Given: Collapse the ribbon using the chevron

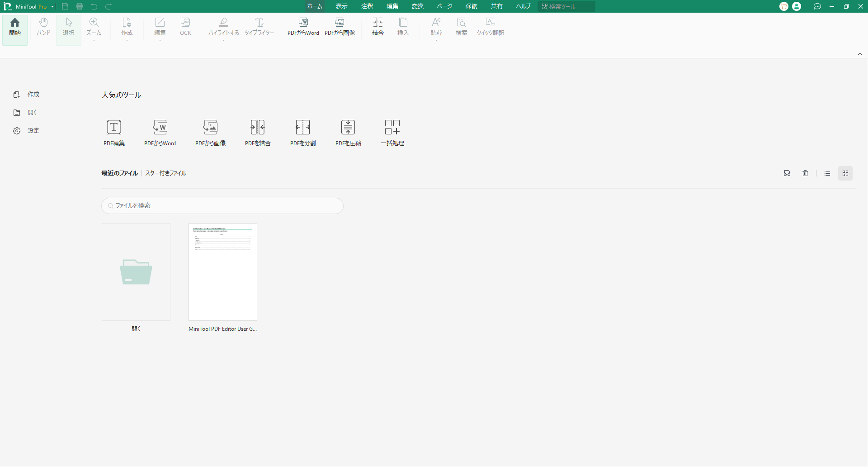Looking at the screenshot, I should (860, 54).
